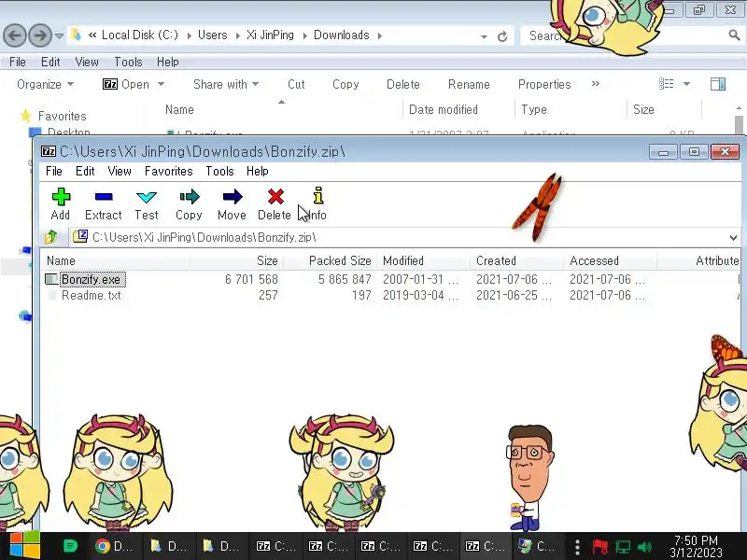Go back in the Explorer window

(14, 35)
